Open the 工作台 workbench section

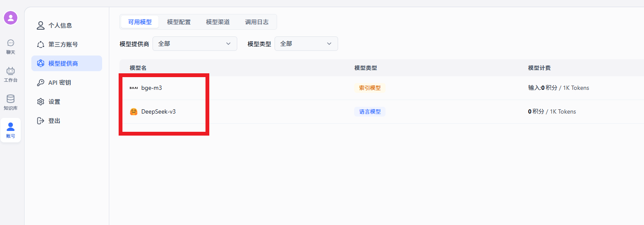coord(11,75)
